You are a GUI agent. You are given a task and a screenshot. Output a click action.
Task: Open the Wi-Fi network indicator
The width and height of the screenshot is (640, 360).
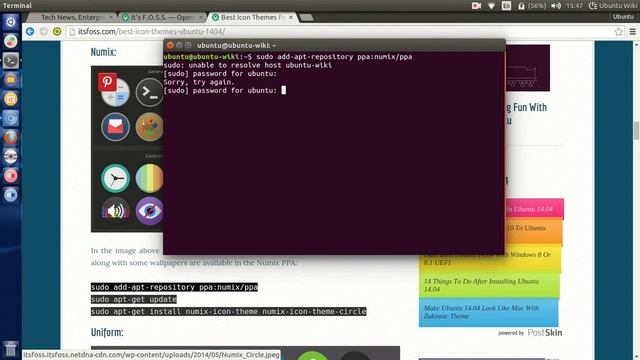[491, 6]
